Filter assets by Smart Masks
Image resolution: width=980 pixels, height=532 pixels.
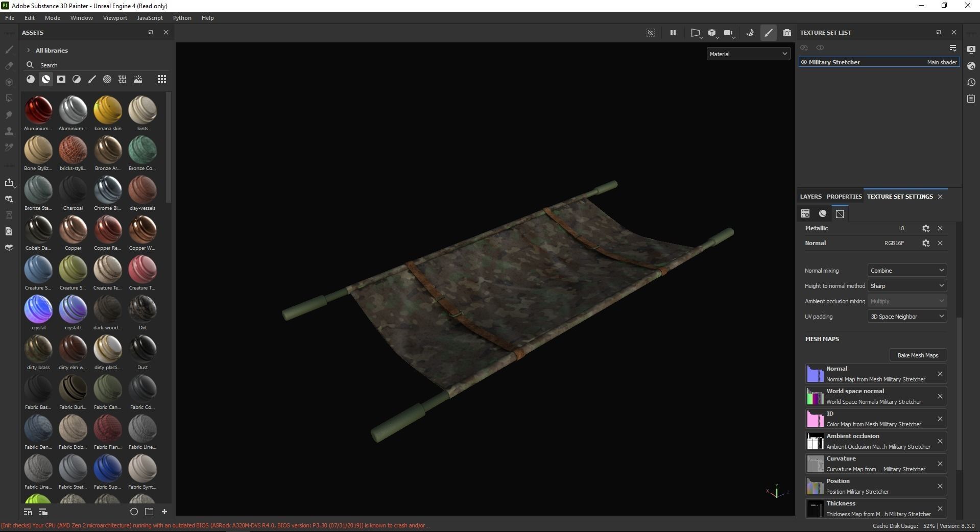click(61, 79)
